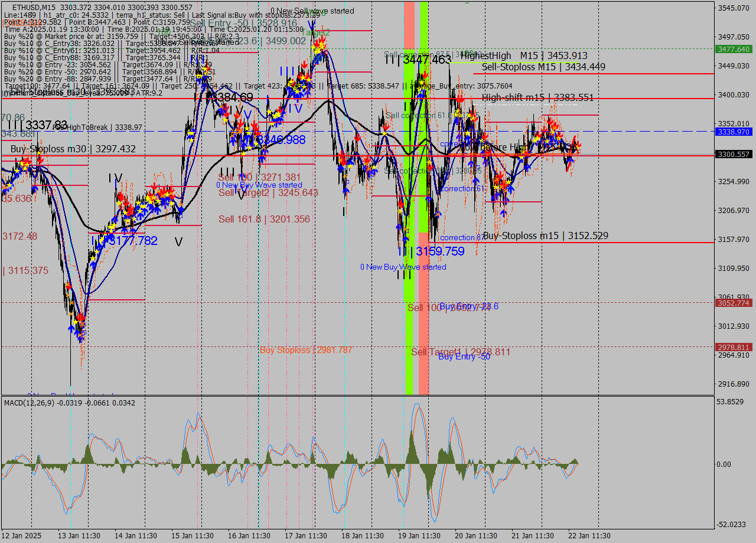756x543 pixels.
Task: Click the -52.0233 MACD scale value
Action: (732, 524)
